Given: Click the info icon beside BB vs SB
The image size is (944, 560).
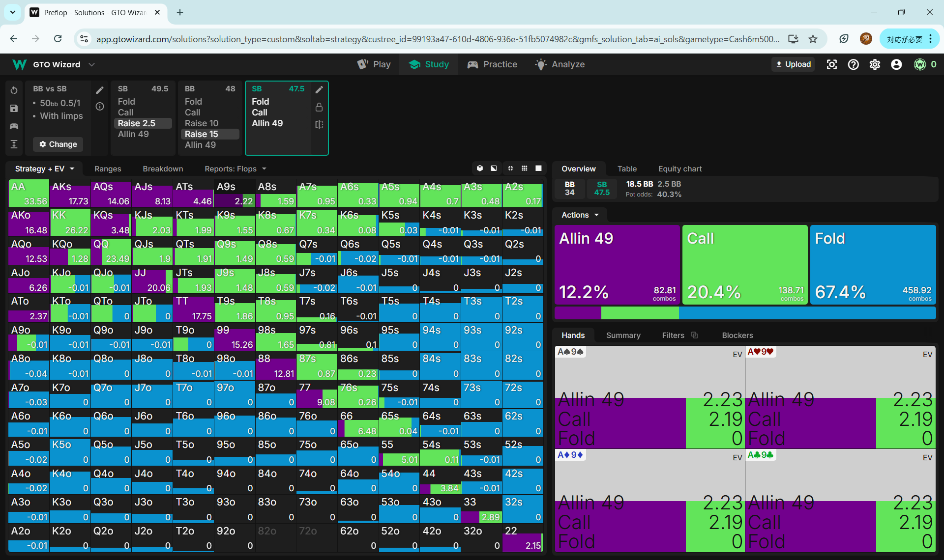Looking at the screenshot, I should pyautogui.click(x=100, y=107).
